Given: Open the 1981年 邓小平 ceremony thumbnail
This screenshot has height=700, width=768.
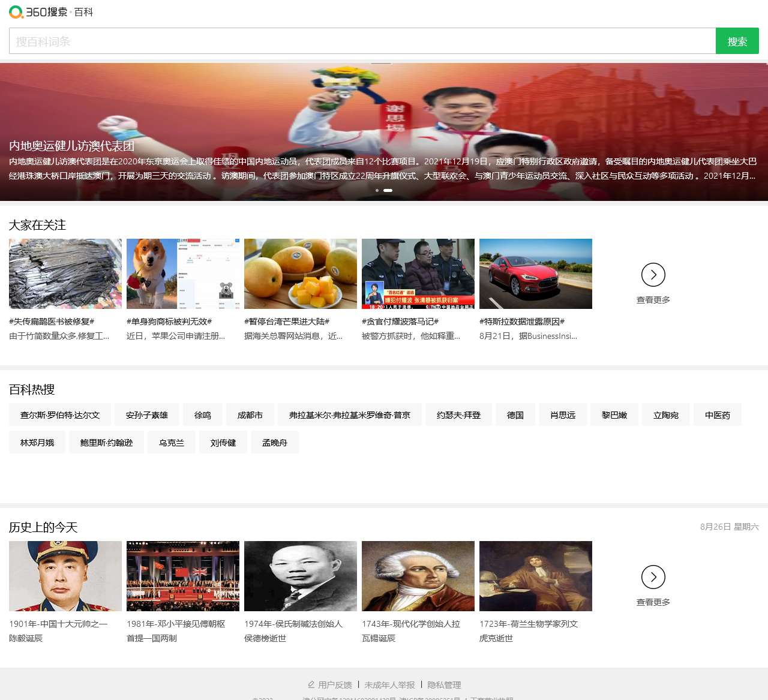Looking at the screenshot, I should pyautogui.click(x=183, y=576).
